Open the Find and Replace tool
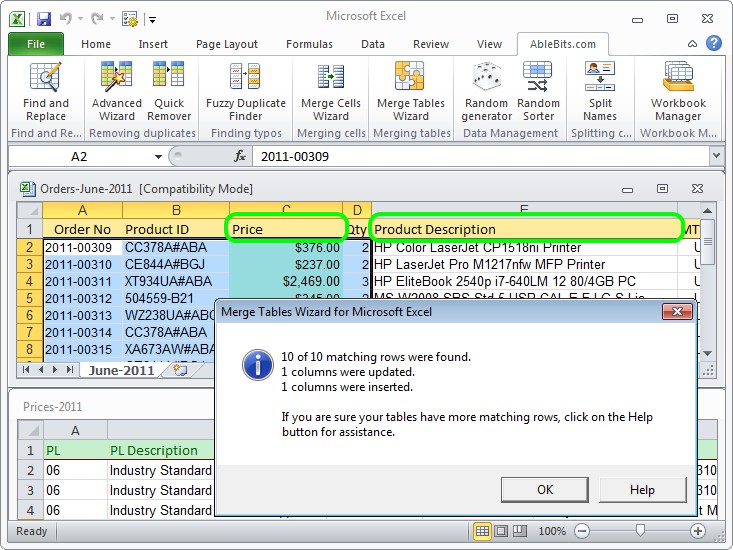Viewport: 733px width, 550px height. (45, 92)
